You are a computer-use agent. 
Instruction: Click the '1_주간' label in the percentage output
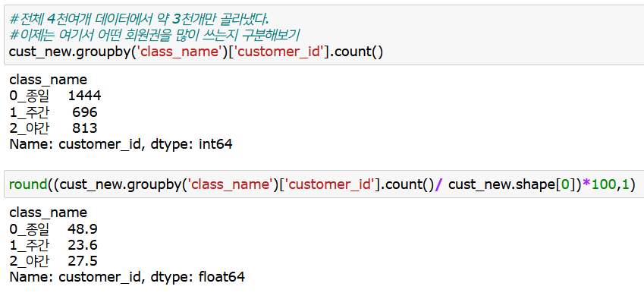[29, 245]
